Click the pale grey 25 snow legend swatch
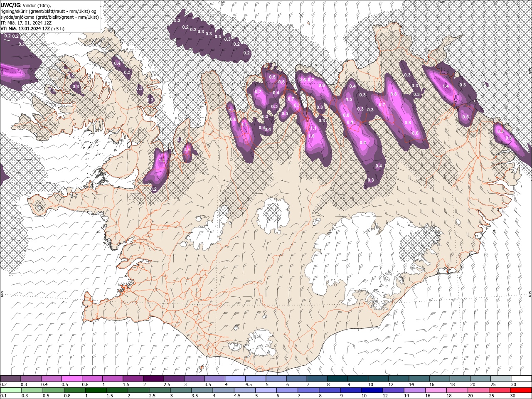 tap(500, 379)
